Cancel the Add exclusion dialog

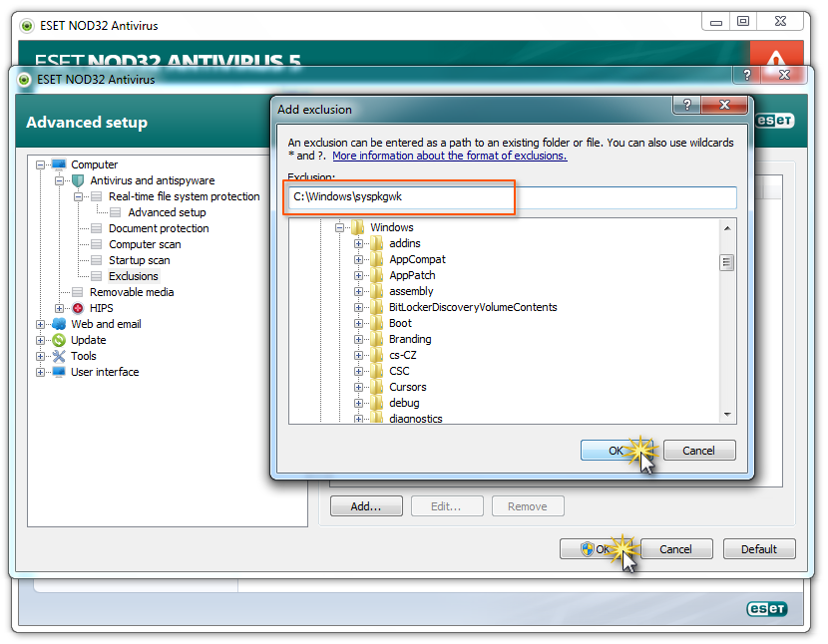point(698,451)
